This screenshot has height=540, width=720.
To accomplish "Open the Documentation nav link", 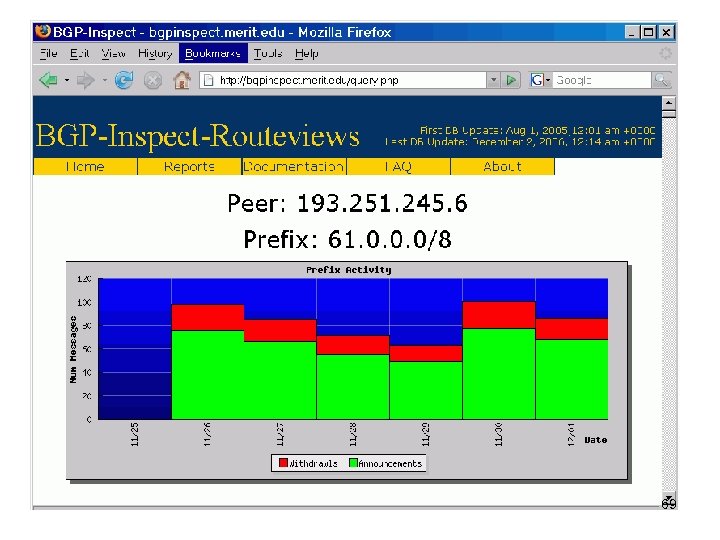I will pos(294,166).
